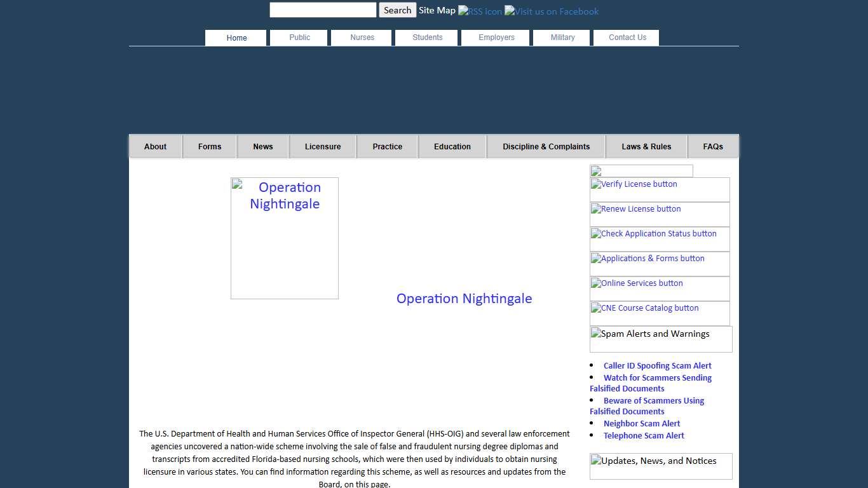The height and width of the screenshot is (488, 868).
Task: Read the Caller ID Spoofing Scam Alert
Action: click(x=657, y=365)
